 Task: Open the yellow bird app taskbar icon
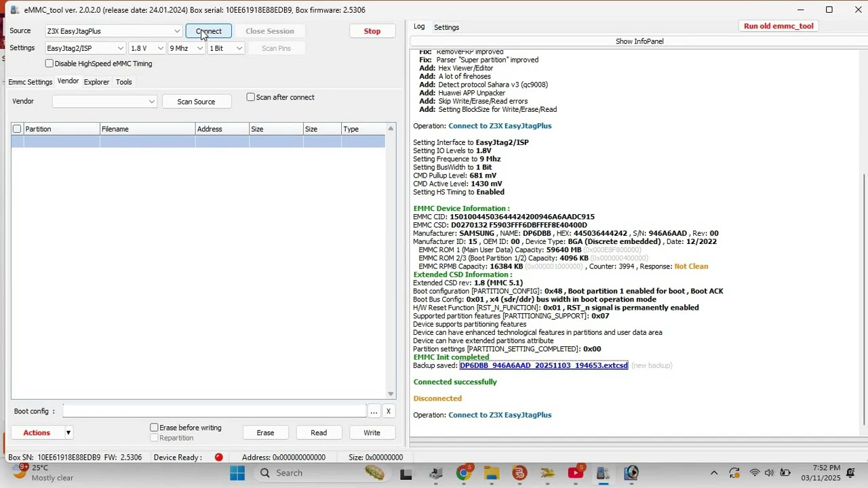tap(547, 474)
